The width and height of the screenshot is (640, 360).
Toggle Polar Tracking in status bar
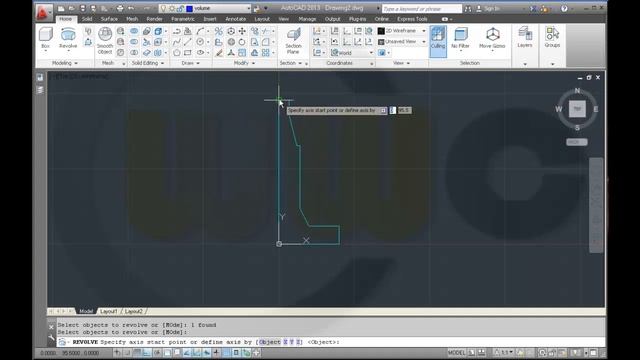pos(157,353)
